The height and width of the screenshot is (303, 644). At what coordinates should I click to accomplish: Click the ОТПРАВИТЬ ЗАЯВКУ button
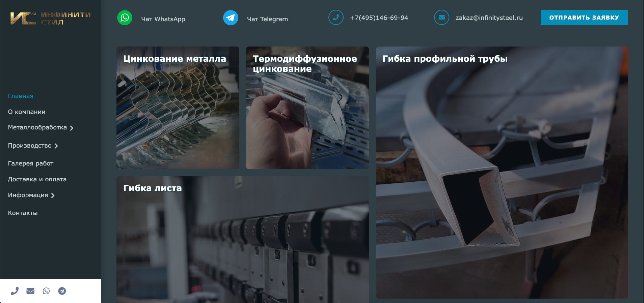584,18
